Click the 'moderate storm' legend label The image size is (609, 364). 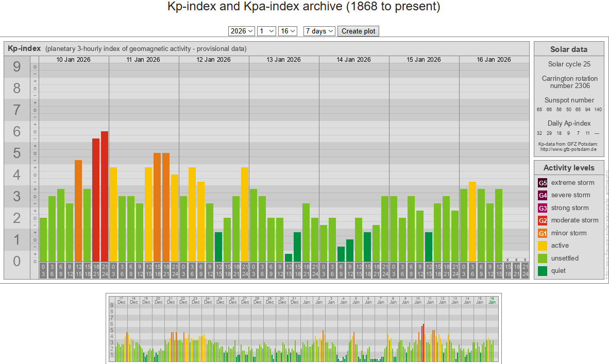[574, 220]
